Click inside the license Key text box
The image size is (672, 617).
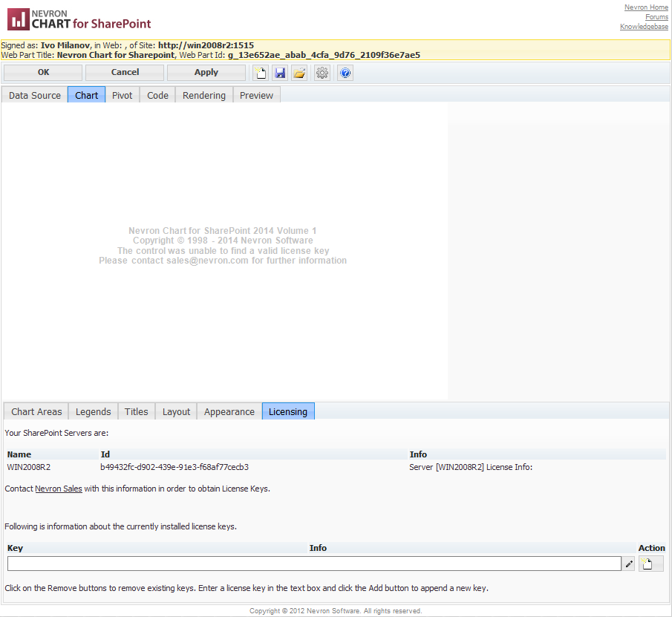click(x=313, y=564)
